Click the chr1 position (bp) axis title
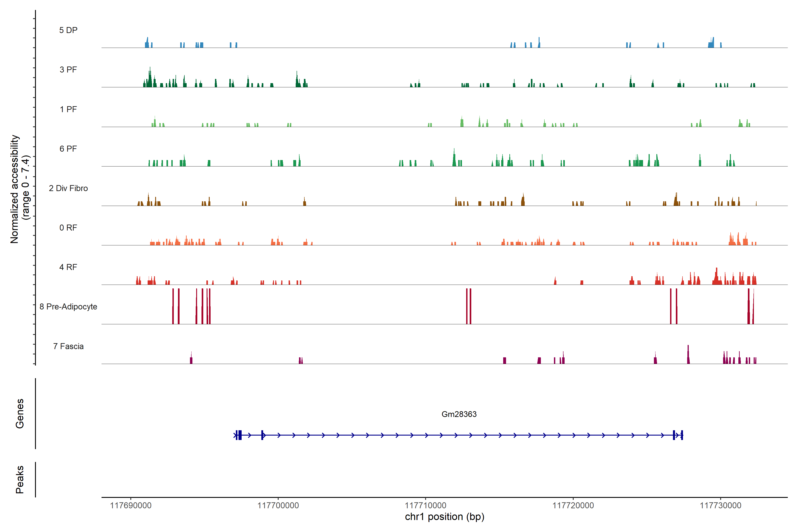 click(444, 517)
